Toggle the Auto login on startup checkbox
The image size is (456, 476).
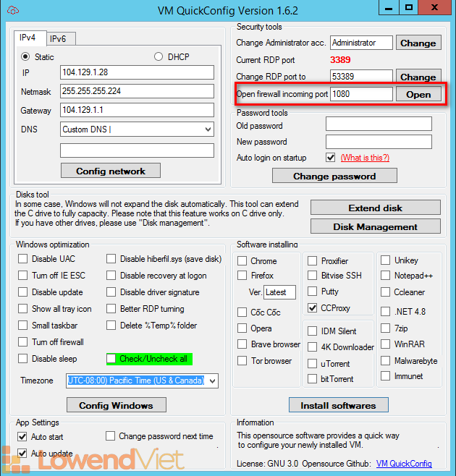(x=331, y=158)
